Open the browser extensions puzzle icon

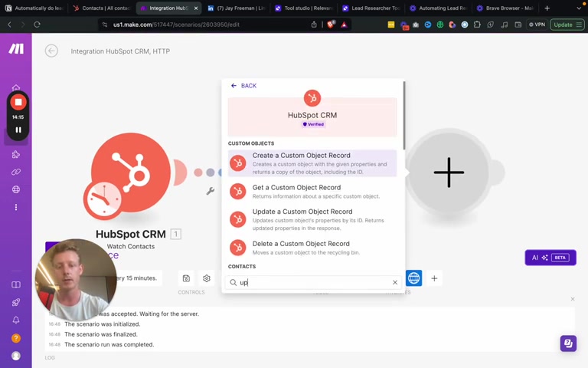477,25
